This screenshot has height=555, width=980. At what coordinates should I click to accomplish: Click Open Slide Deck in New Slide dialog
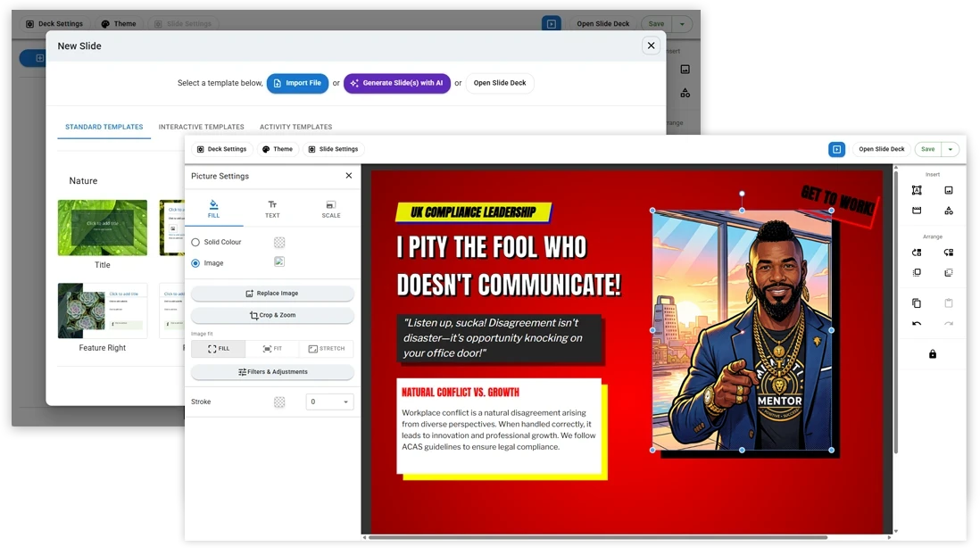[x=500, y=83]
